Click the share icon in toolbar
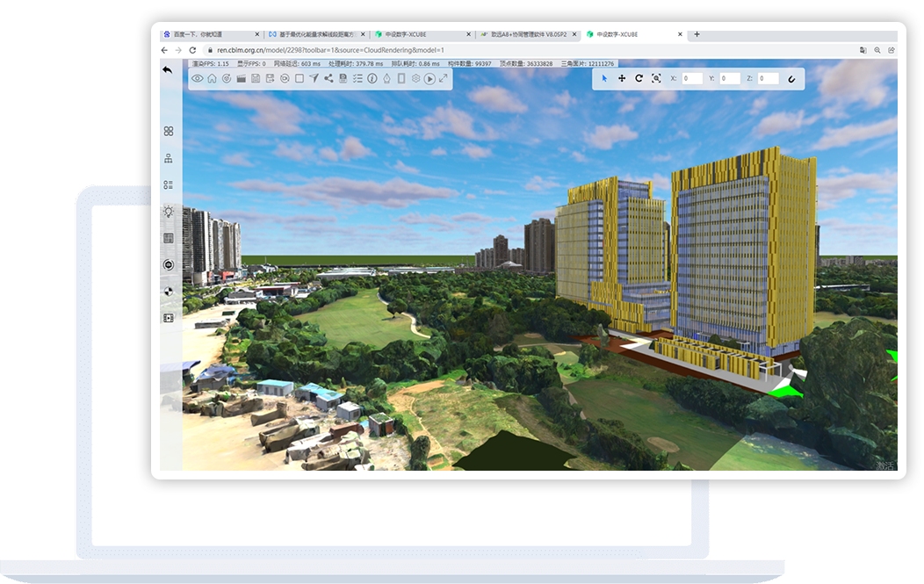Viewport: 924px width, 584px height. click(x=328, y=79)
